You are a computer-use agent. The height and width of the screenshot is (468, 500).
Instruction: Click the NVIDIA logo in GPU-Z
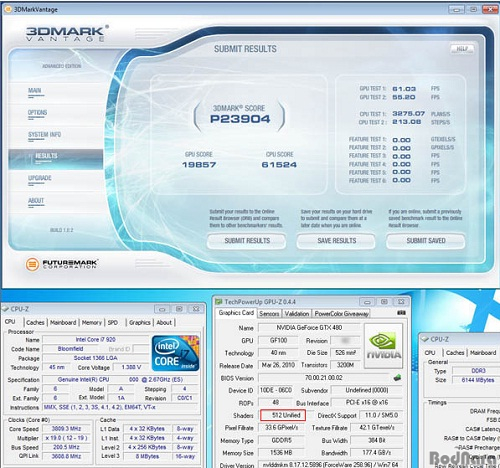coord(383,346)
